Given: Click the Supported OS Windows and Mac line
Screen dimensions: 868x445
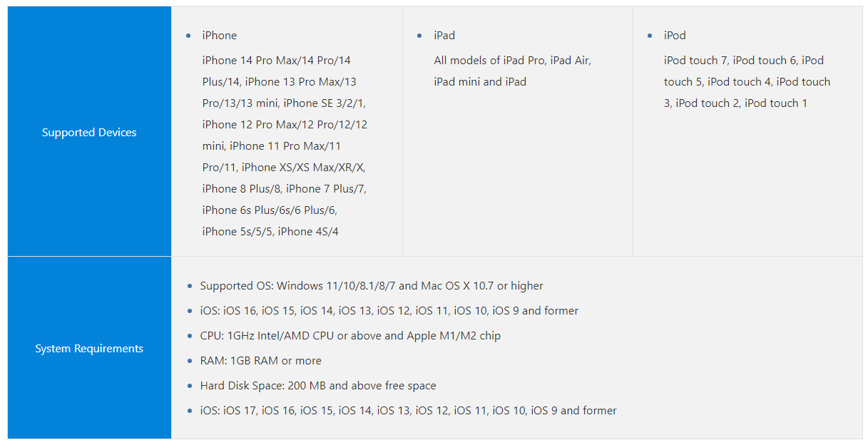Looking at the screenshot, I should pos(371,286).
